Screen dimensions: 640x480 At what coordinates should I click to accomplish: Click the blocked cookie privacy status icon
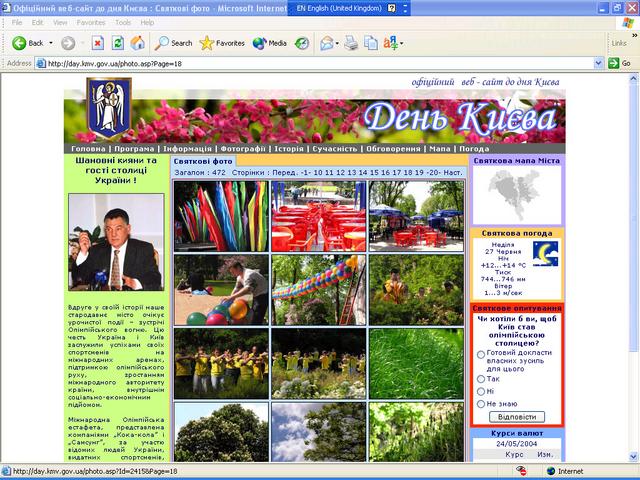pos(521,471)
